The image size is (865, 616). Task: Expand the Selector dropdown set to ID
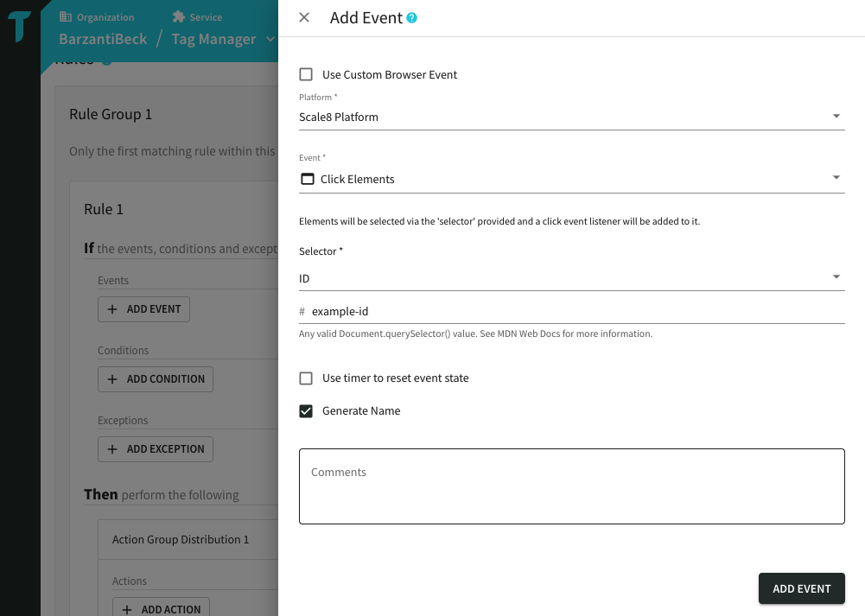570,278
